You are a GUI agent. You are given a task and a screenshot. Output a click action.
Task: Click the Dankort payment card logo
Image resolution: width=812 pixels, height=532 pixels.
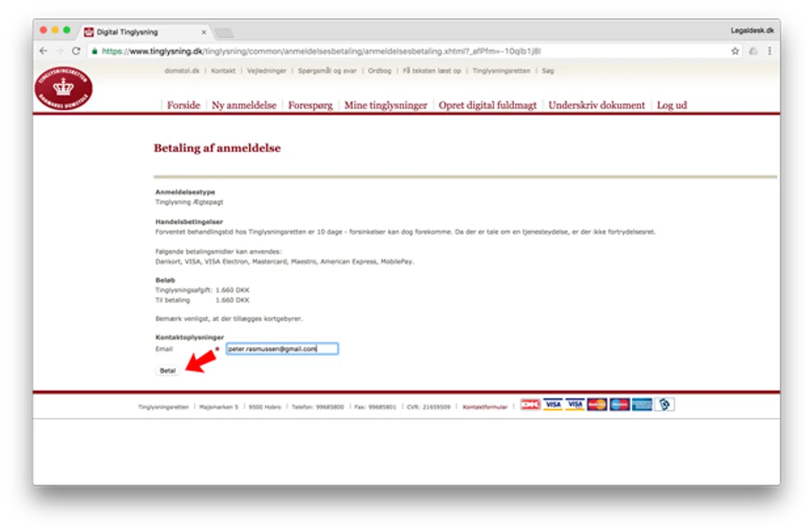coord(530,404)
